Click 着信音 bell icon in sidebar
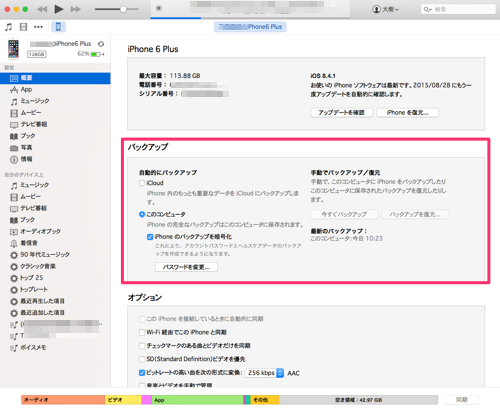Viewport: 500px width, 411px height. coord(14,243)
